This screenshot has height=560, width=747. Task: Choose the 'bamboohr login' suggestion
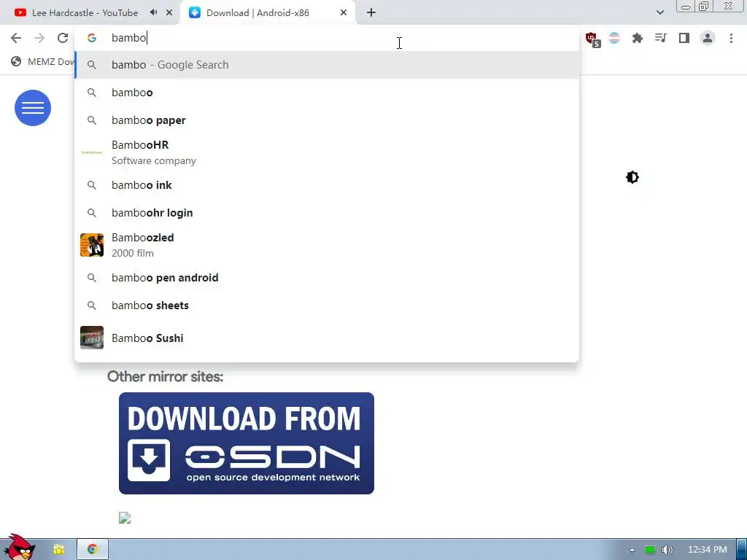[x=328, y=213]
